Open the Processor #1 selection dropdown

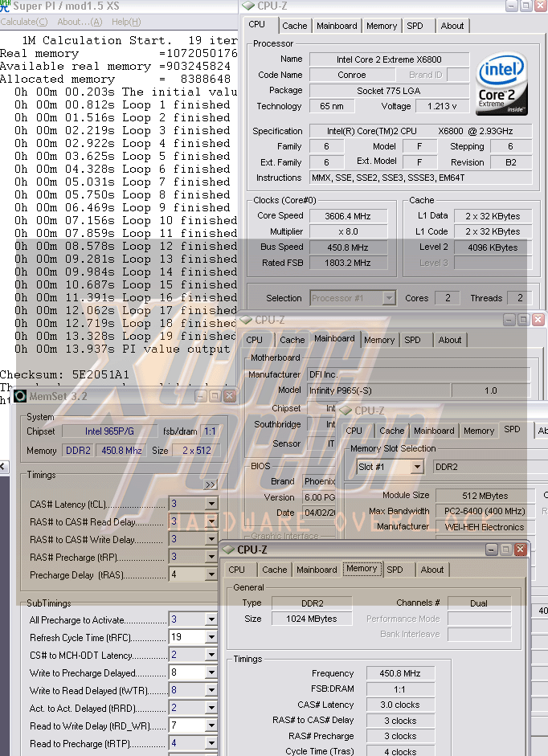389,298
